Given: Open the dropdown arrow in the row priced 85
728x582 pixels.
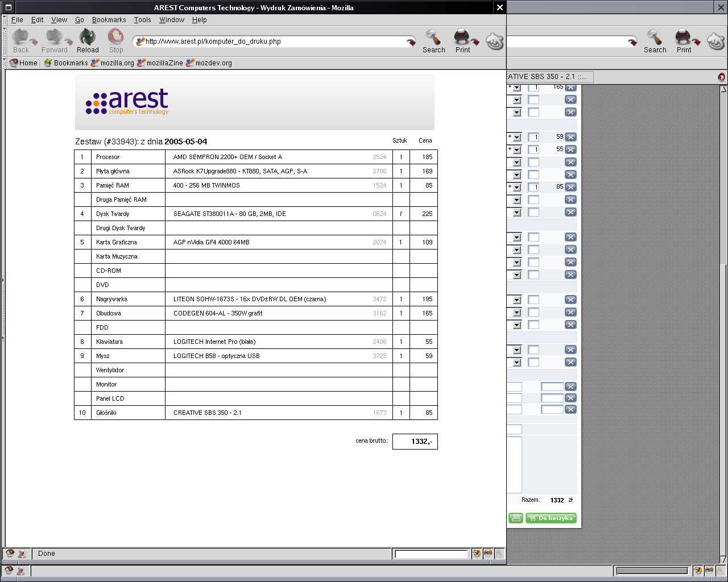Looking at the screenshot, I should [516, 188].
